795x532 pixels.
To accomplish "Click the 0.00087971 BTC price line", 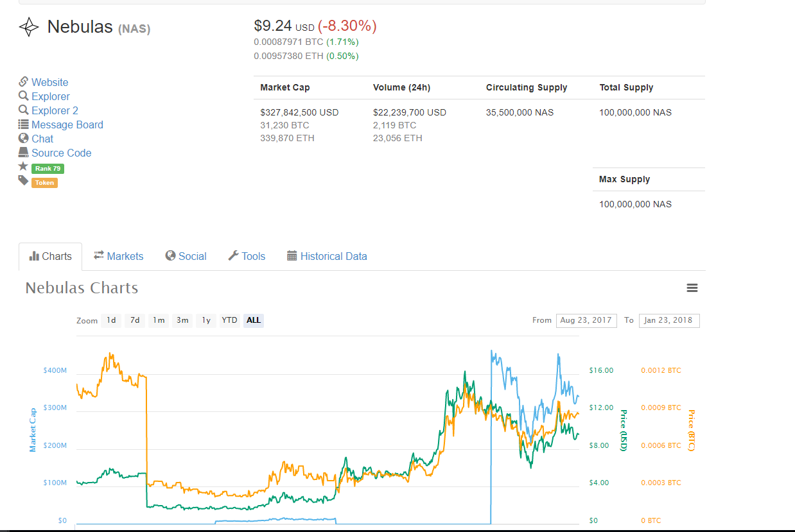I will pos(306,42).
